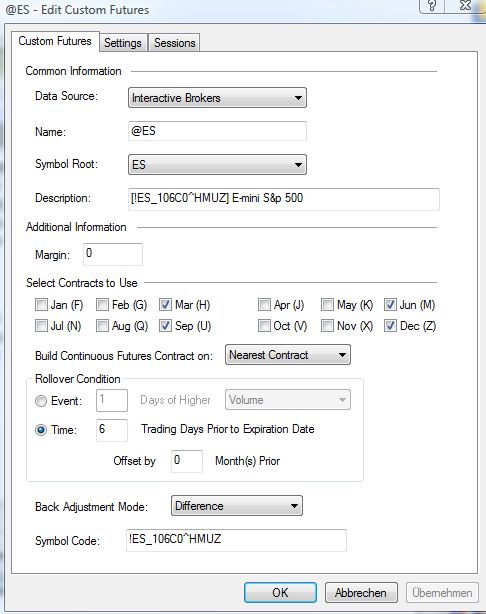
Task: Open the Data Source dropdown
Action: pyautogui.click(x=217, y=98)
